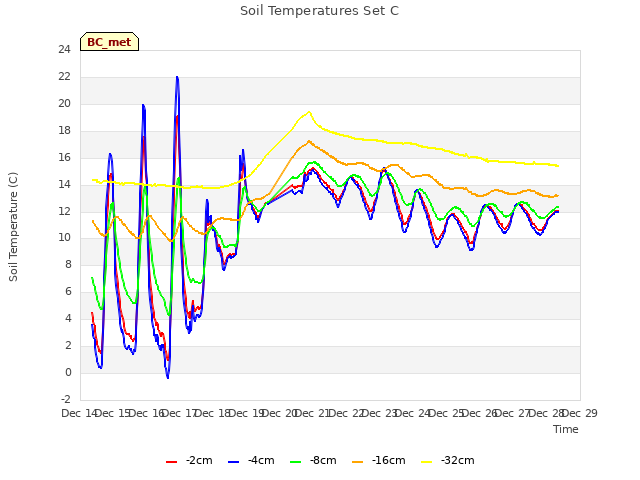Screen dimensions: 640x480
Task: Click the orange -16cm legend color marker
Action: pos(358,462)
